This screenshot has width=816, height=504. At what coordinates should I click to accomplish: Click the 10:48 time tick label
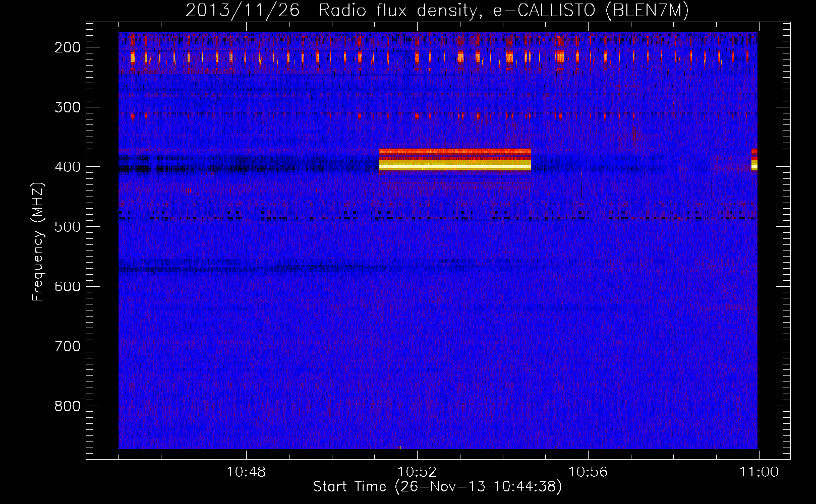pyautogui.click(x=246, y=472)
